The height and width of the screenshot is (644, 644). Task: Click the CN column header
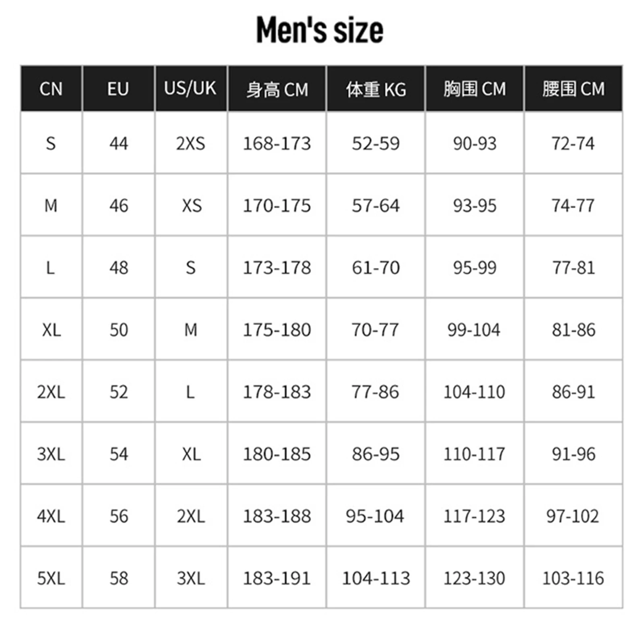point(51,89)
